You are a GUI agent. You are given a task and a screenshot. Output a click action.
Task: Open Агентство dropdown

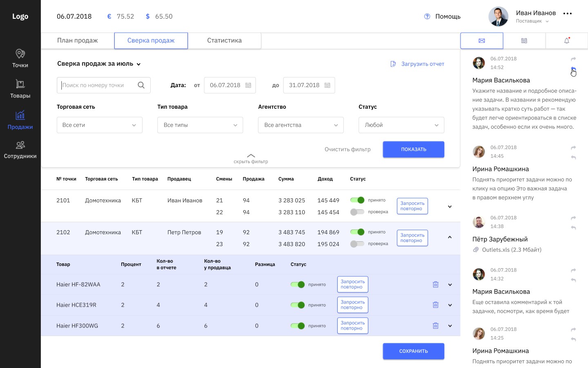pos(301,125)
